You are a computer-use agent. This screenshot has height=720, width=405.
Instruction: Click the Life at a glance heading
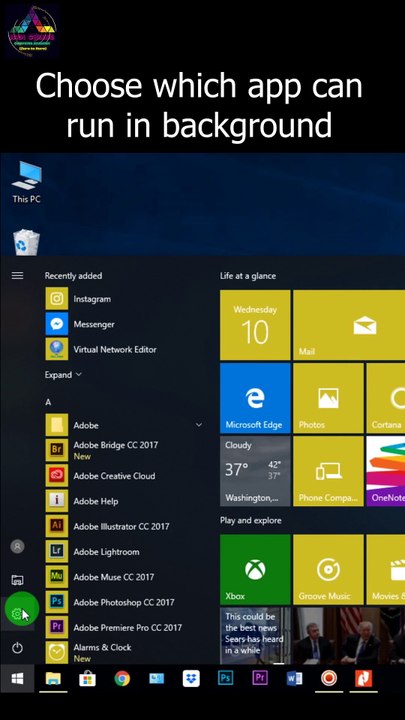248,276
